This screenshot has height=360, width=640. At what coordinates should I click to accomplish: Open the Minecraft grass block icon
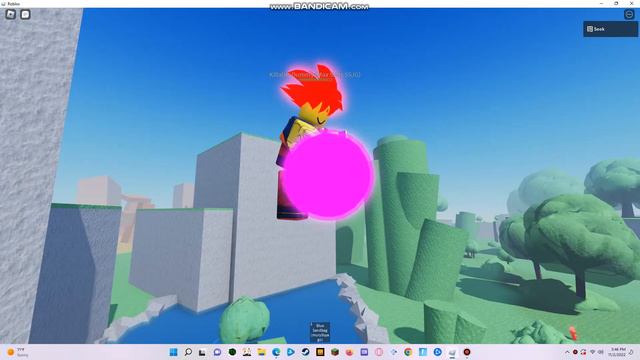pos(335,352)
